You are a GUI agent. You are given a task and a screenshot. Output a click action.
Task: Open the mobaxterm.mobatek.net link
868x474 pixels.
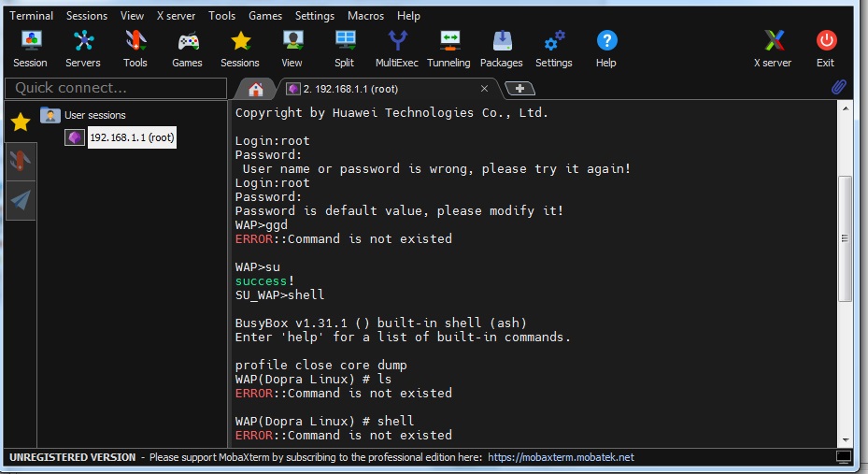tap(561, 457)
